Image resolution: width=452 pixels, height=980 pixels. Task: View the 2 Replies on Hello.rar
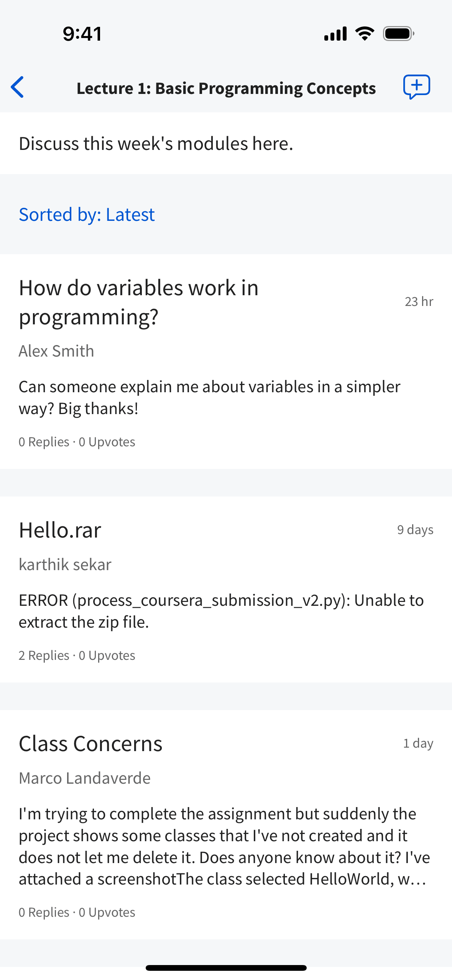pyautogui.click(x=44, y=655)
